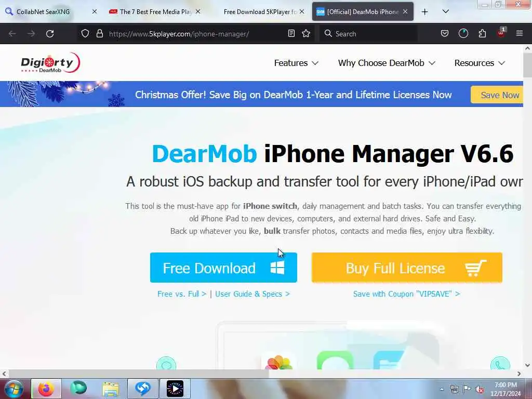
Task: Open the network tray icon
Action: [x=454, y=389]
